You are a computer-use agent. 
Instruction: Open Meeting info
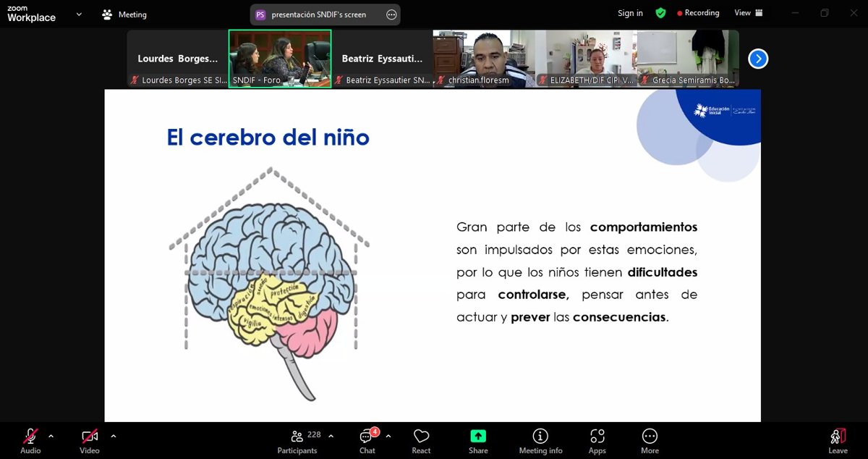(x=540, y=441)
